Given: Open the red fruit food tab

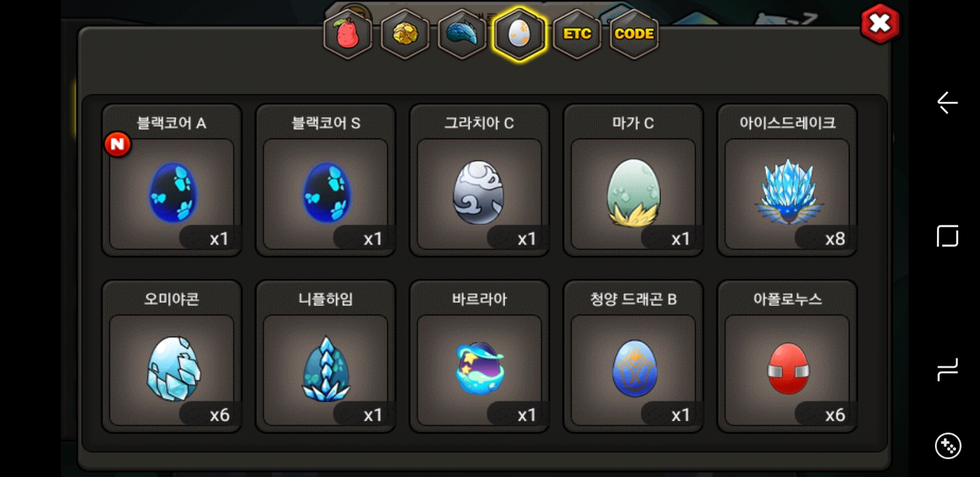Looking at the screenshot, I should coord(348,34).
